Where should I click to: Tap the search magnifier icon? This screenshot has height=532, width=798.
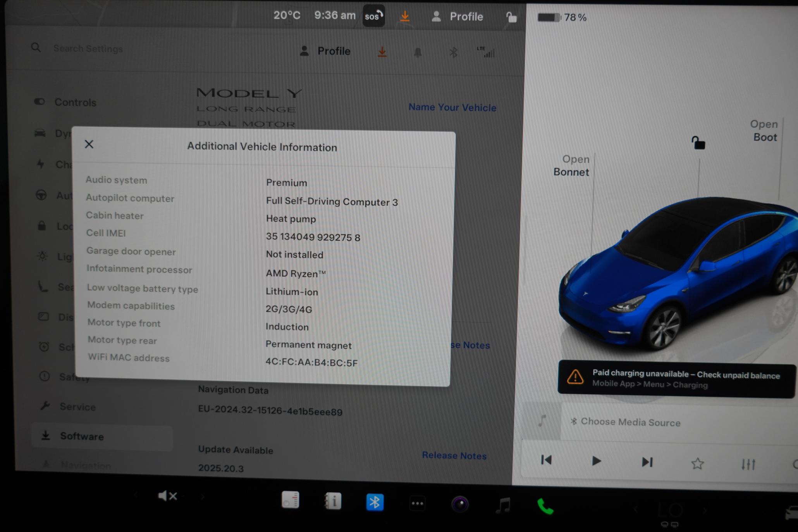click(x=36, y=48)
